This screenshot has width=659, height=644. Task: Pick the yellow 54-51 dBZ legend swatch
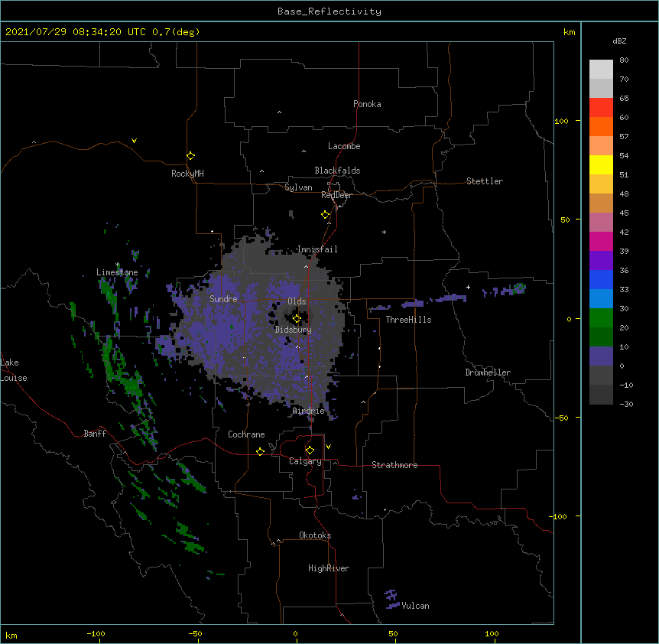pos(601,164)
